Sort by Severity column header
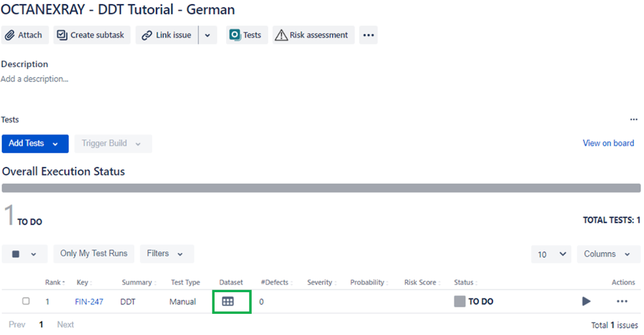This screenshot has height=335, width=644. 321,283
